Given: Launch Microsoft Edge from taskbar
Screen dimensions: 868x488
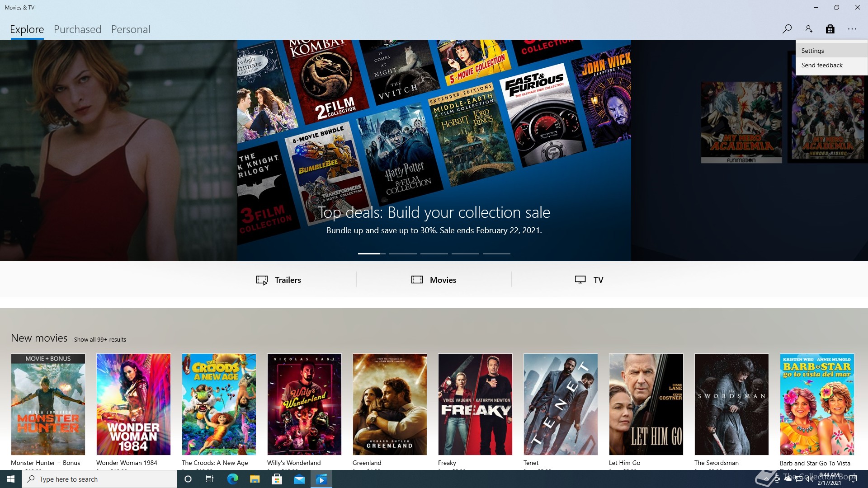Looking at the screenshot, I should click(x=232, y=479).
